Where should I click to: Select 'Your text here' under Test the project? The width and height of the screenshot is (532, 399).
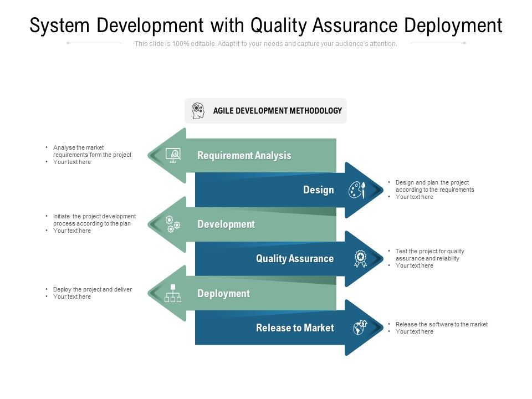[415, 265]
